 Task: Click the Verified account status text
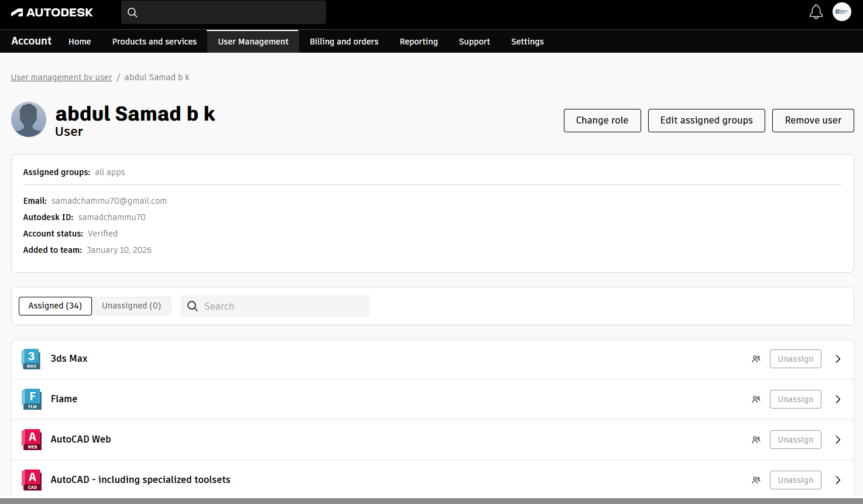tap(103, 234)
